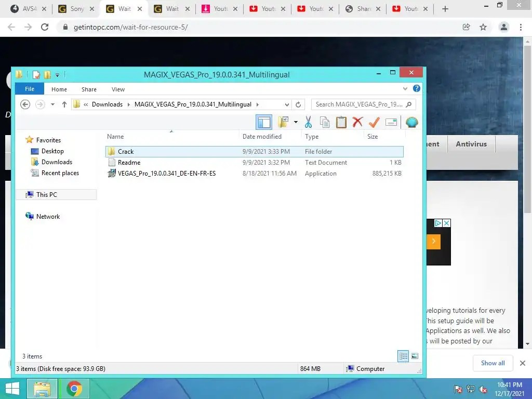Click Antivirus menu on the webpage
The image size is (532, 399).
pos(471,144)
